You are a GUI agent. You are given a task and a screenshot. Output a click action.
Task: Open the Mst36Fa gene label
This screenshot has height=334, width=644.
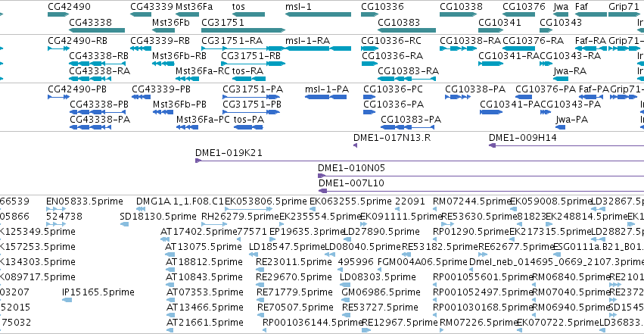click(x=194, y=7)
